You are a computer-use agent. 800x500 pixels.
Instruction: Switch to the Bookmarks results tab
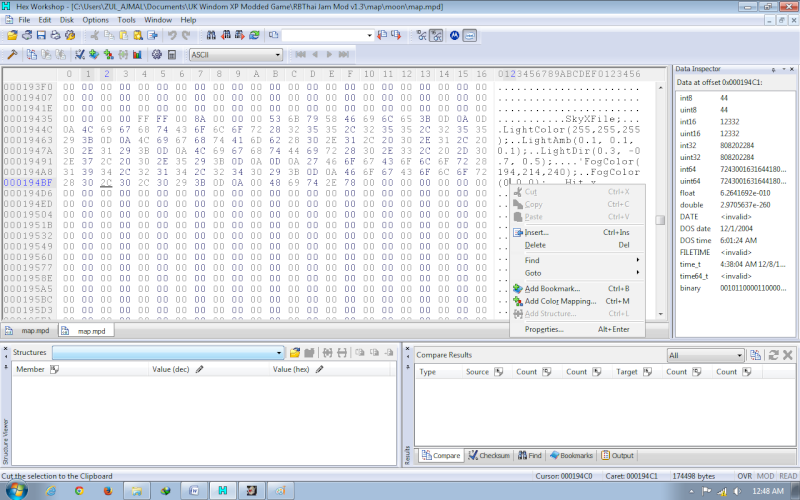click(571, 456)
